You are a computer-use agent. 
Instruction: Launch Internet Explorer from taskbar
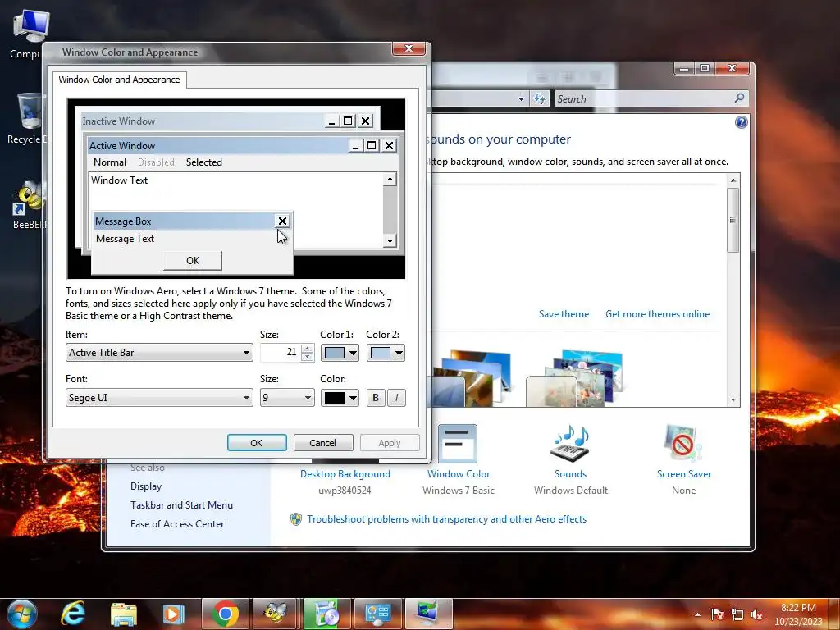click(x=73, y=614)
